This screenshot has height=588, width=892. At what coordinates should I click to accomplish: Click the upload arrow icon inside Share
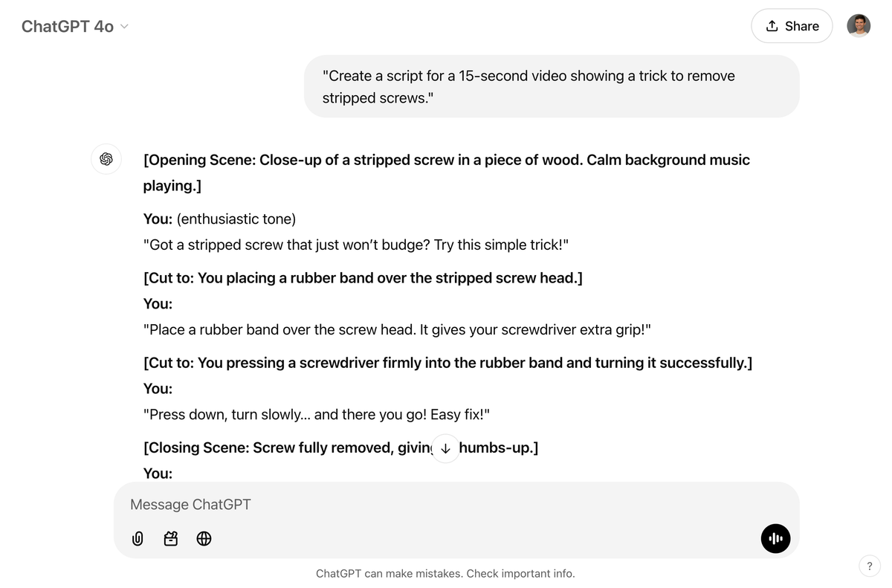(x=774, y=25)
